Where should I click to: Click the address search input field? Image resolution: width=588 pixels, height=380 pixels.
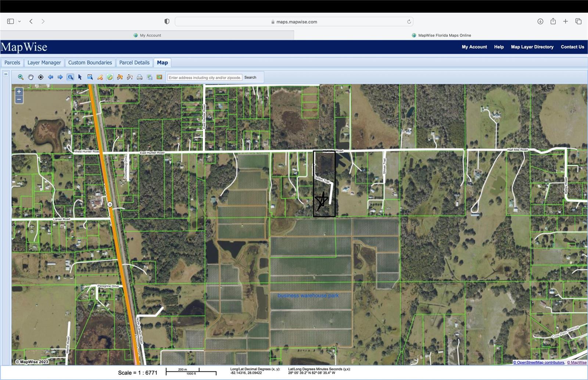pyautogui.click(x=205, y=78)
